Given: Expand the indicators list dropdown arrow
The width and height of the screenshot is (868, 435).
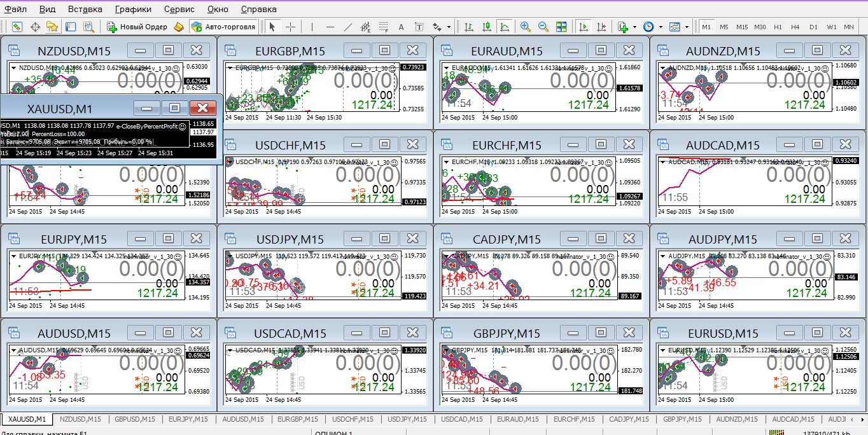Looking at the screenshot, I should point(634,27).
